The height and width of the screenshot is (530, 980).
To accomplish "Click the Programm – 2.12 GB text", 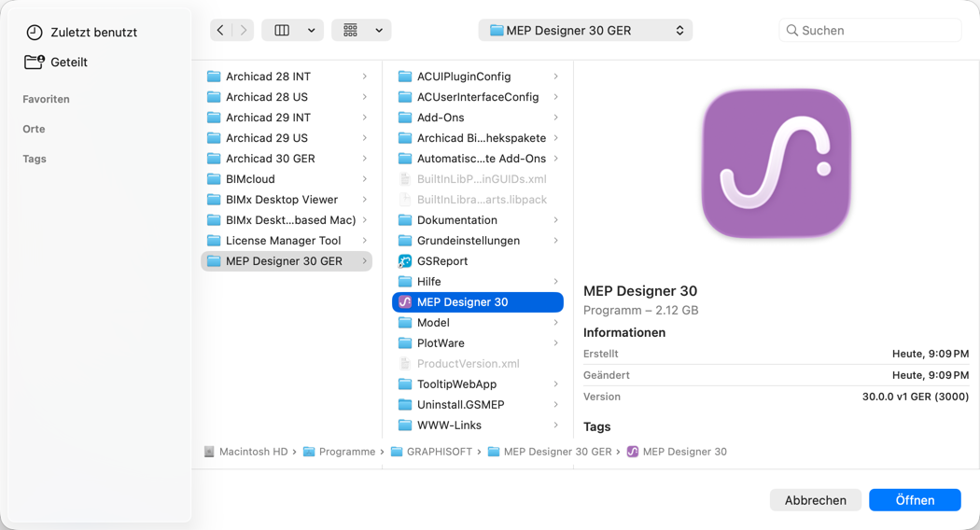I will pyautogui.click(x=640, y=310).
